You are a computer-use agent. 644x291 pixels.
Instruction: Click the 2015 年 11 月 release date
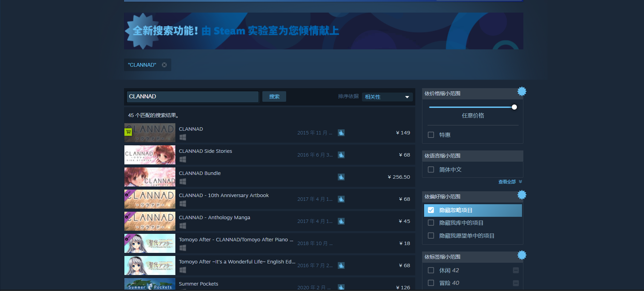pyautogui.click(x=315, y=133)
